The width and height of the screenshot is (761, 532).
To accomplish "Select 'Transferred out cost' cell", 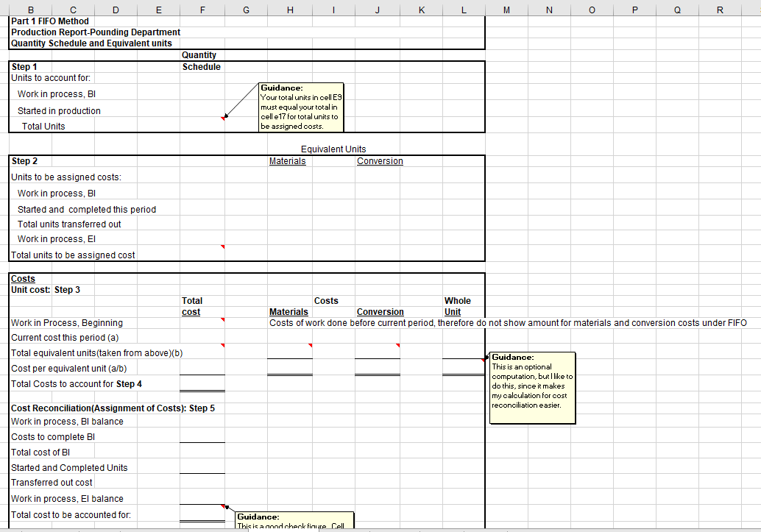I will coord(52,483).
